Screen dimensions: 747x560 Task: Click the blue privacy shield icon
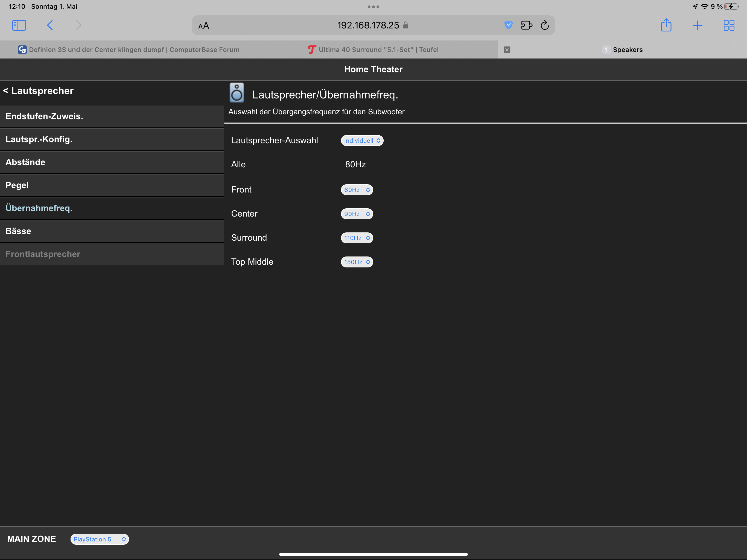click(508, 25)
